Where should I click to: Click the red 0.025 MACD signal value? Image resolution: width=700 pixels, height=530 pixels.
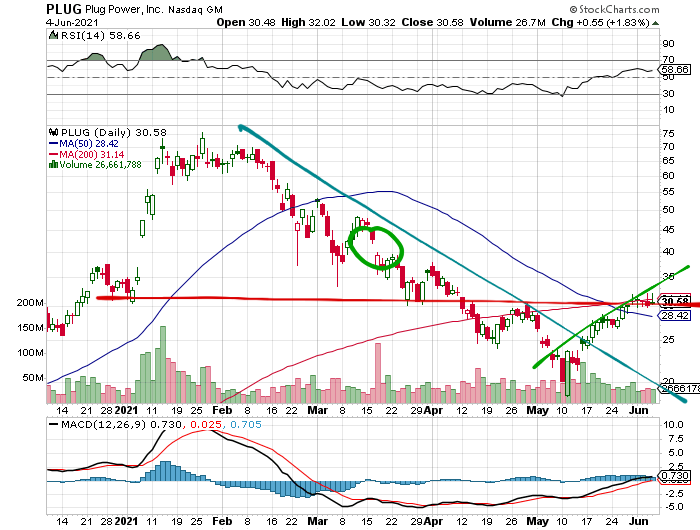coord(206,424)
